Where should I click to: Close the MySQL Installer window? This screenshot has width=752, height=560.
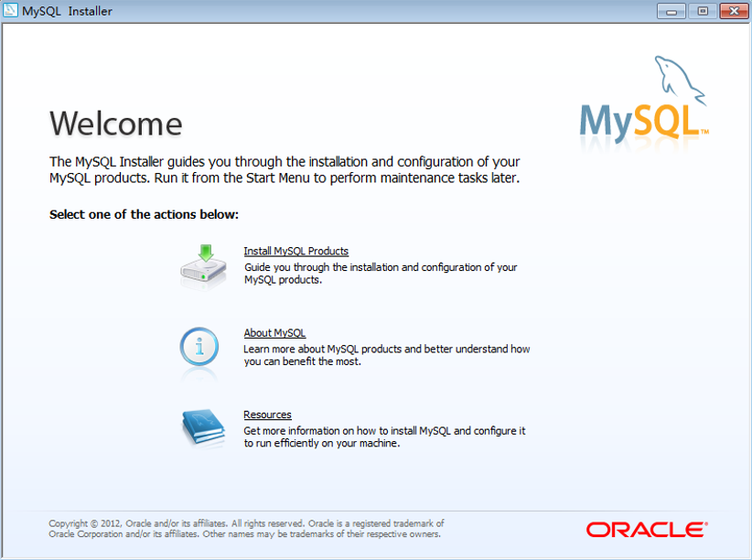(734, 11)
